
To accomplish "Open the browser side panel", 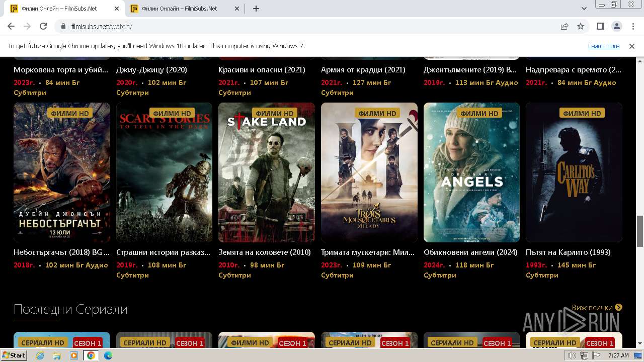I will (x=600, y=27).
